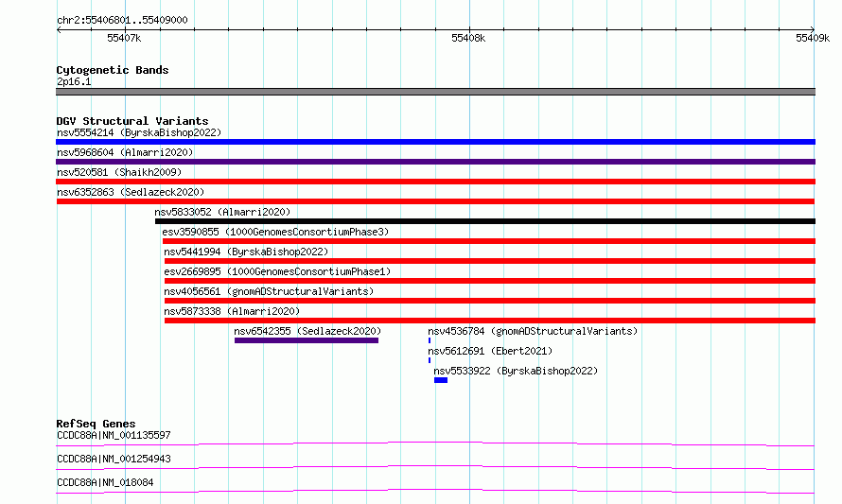Select the magenta NM_018084 transcript line
This screenshot has height=504, width=842.
(x=435, y=491)
